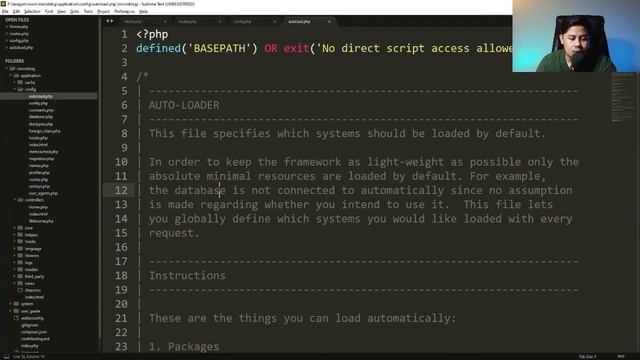Screen dimensions: 640x360
Task: Open doctypes.php in the folder tree
Action: 41,124
